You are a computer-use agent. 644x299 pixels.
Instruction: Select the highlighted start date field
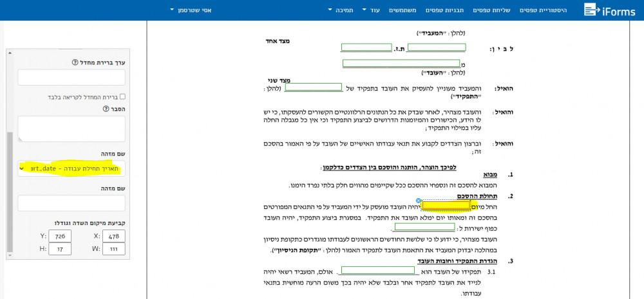point(446,205)
